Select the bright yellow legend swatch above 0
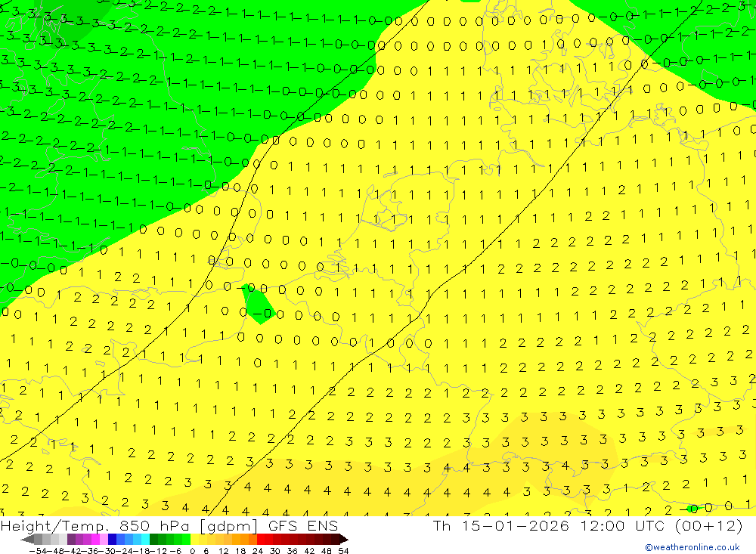This screenshot has height=554, width=756. [194, 539]
